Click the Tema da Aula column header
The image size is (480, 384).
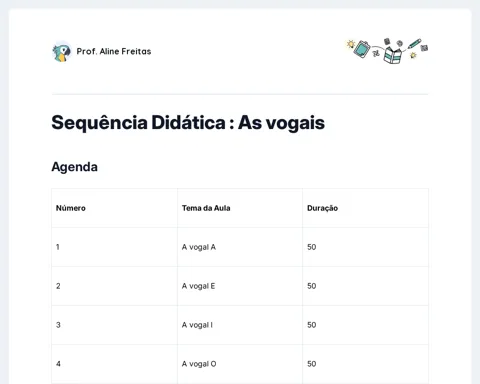pyautogui.click(x=240, y=208)
